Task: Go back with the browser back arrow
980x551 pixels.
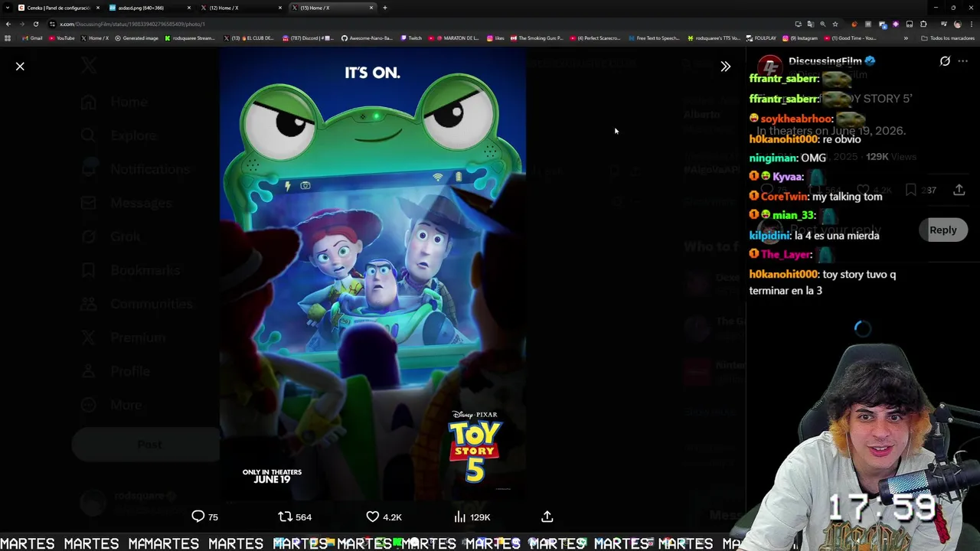Action: (x=8, y=24)
